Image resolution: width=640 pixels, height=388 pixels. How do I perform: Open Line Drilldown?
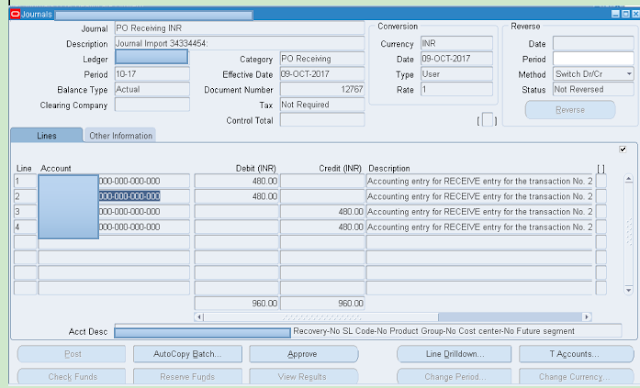(x=454, y=354)
